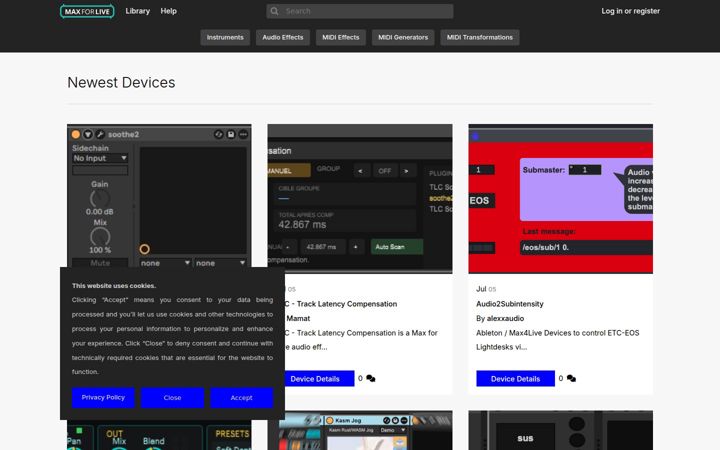Screen dimensions: 720x450
Task: Open Log in or register link
Action: point(630,11)
